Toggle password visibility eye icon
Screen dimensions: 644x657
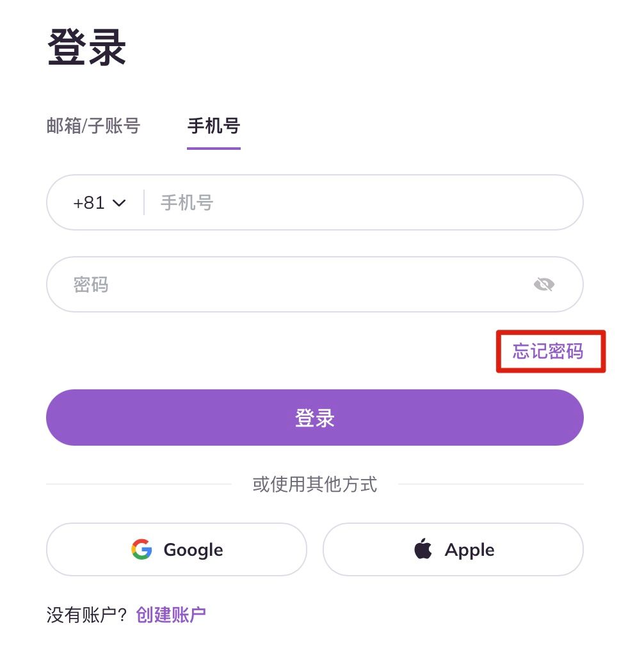543,284
